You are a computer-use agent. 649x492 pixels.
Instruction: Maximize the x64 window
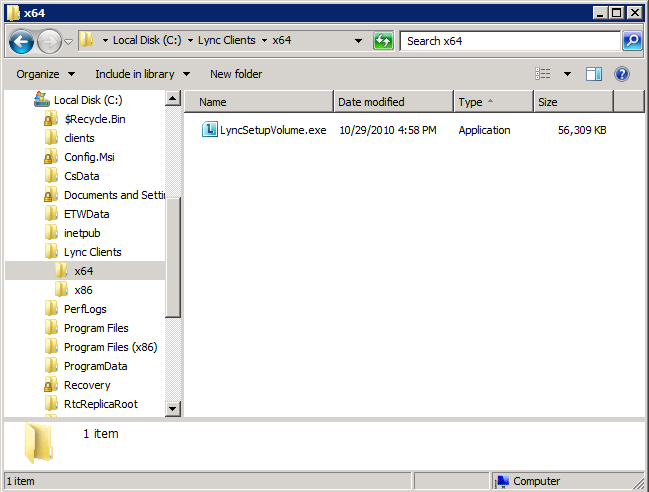(616, 13)
